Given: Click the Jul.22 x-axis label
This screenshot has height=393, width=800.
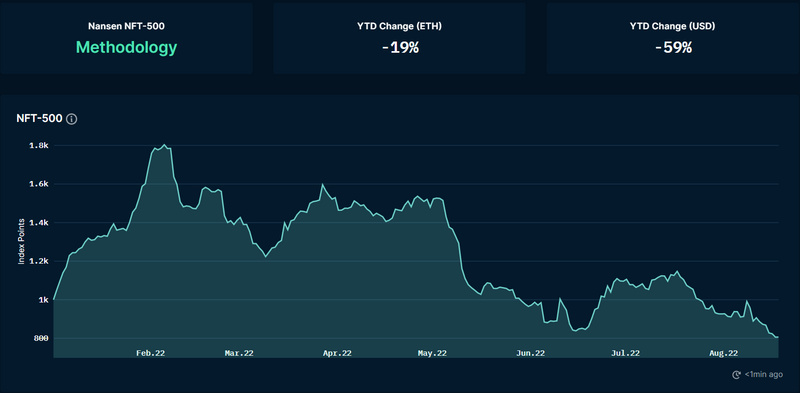Looking at the screenshot, I should coord(626,353).
